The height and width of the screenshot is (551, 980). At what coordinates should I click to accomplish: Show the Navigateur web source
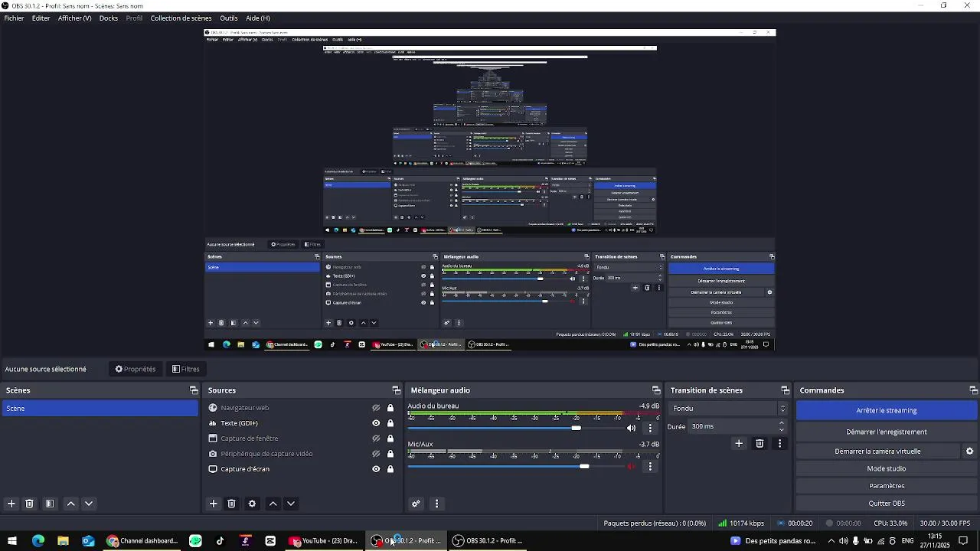coord(376,408)
